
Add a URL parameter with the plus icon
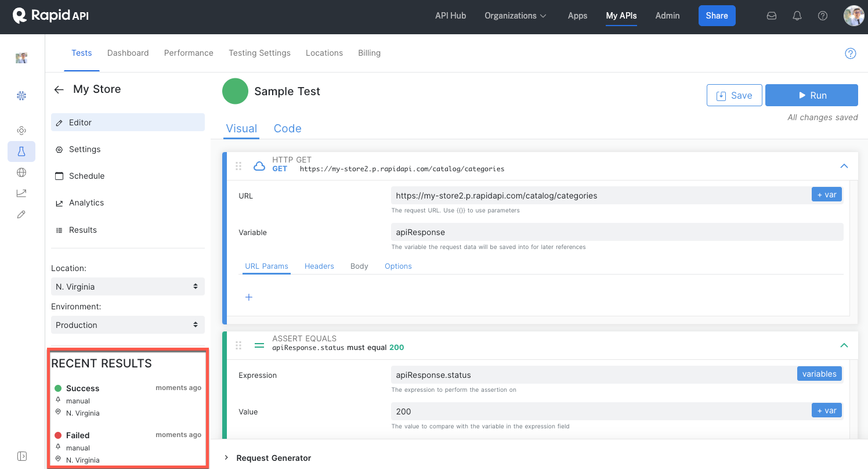(249, 297)
